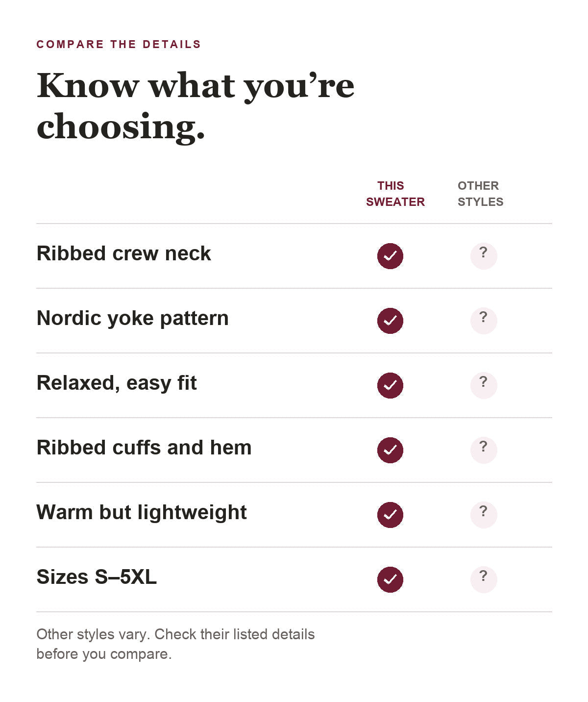Click the question mark icon for Warm but lightweight
Viewport: 588px width, 702px height.
pos(484,515)
